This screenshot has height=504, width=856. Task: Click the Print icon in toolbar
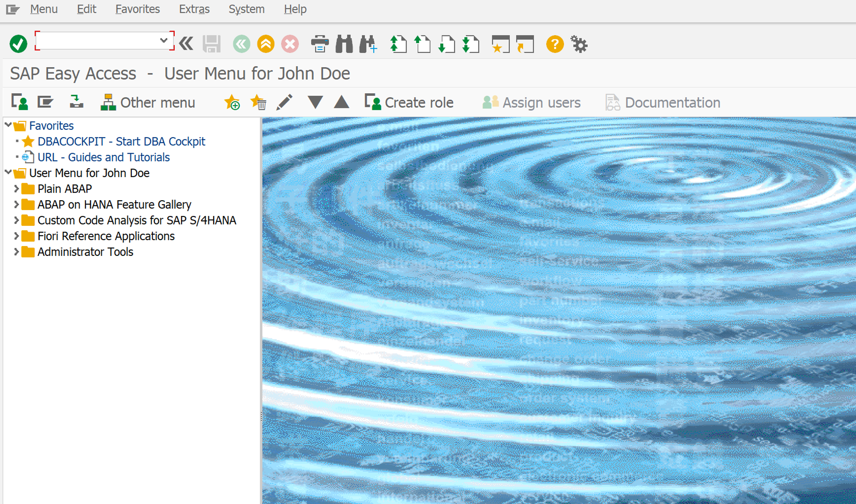[x=319, y=44]
